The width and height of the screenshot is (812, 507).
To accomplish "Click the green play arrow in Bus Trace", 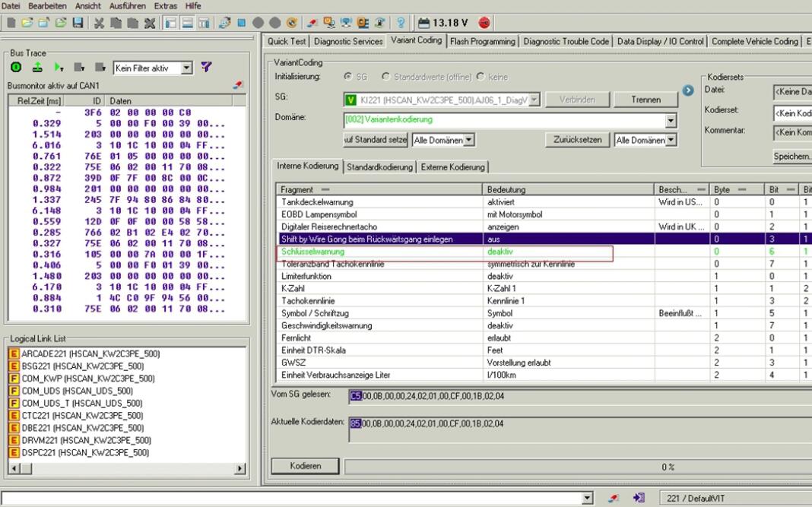I will pos(59,68).
